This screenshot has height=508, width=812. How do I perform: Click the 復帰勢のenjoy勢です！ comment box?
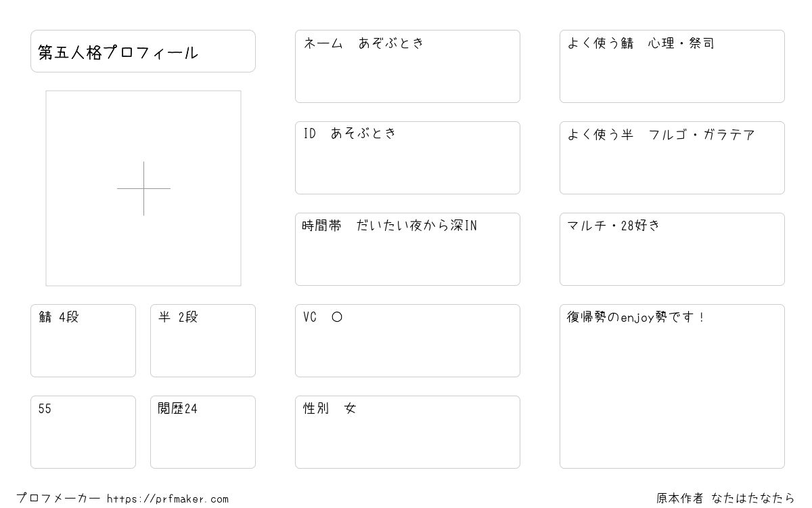[x=672, y=386]
